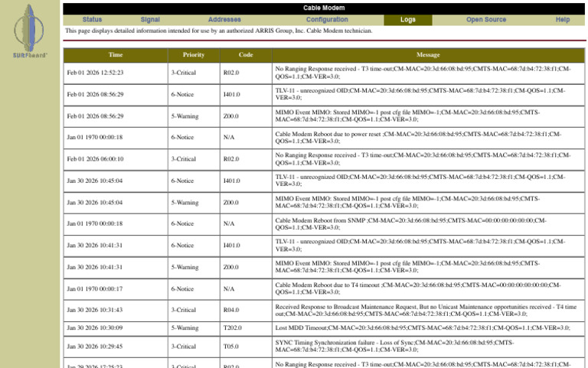Open the Help tab
The width and height of the screenshot is (588, 368).
[x=563, y=19]
